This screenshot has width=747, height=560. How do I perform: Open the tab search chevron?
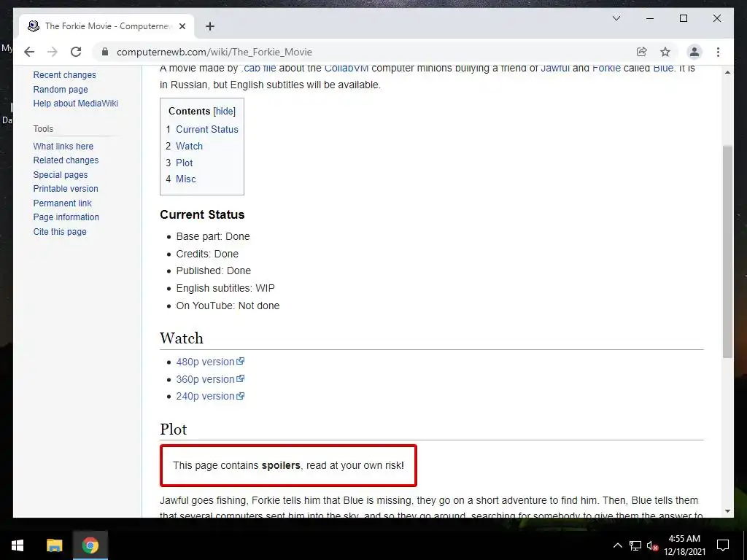(x=616, y=18)
